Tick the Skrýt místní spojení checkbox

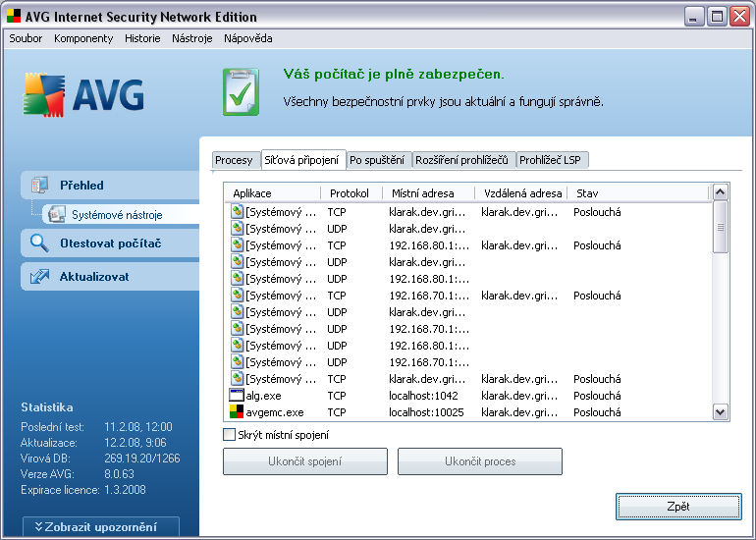point(229,434)
